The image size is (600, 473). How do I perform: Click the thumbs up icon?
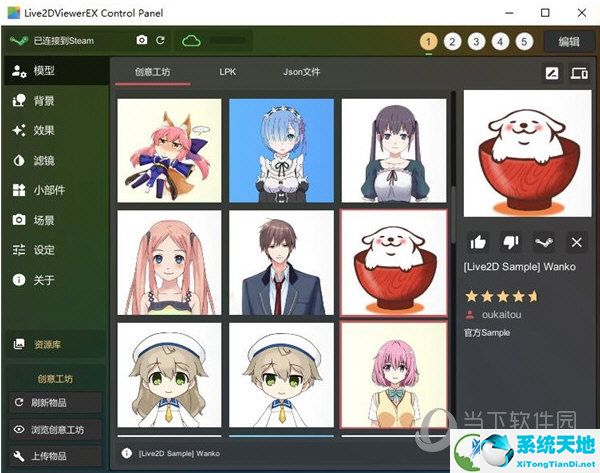point(478,242)
